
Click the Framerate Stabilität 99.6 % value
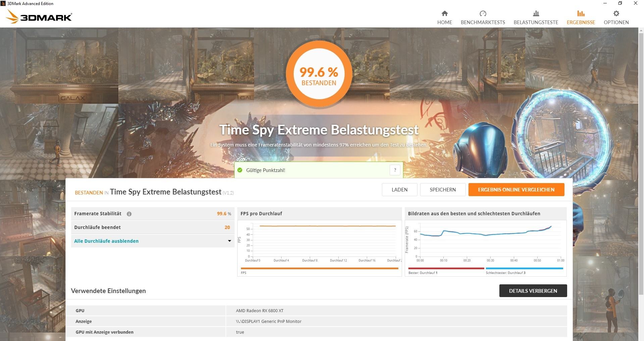[224, 214]
